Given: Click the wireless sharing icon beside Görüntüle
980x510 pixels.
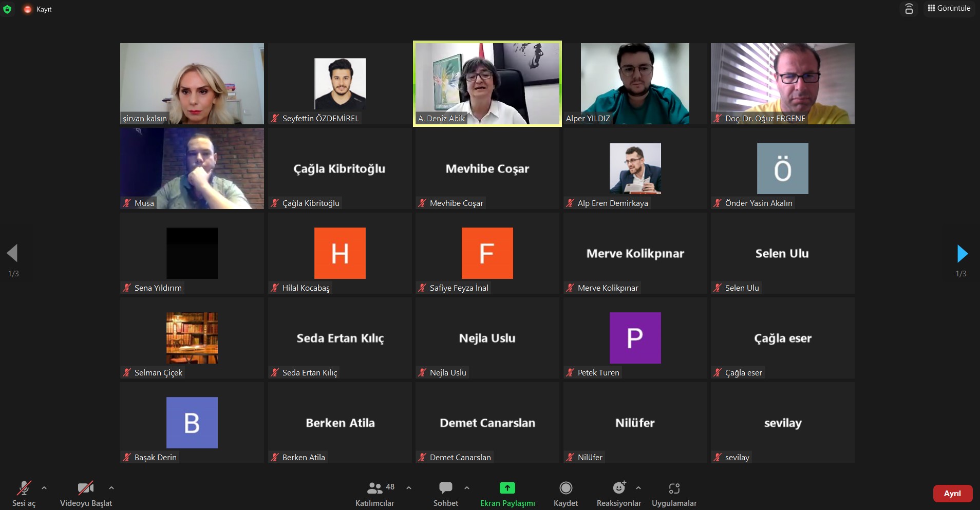Looking at the screenshot, I should pyautogui.click(x=909, y=8).
